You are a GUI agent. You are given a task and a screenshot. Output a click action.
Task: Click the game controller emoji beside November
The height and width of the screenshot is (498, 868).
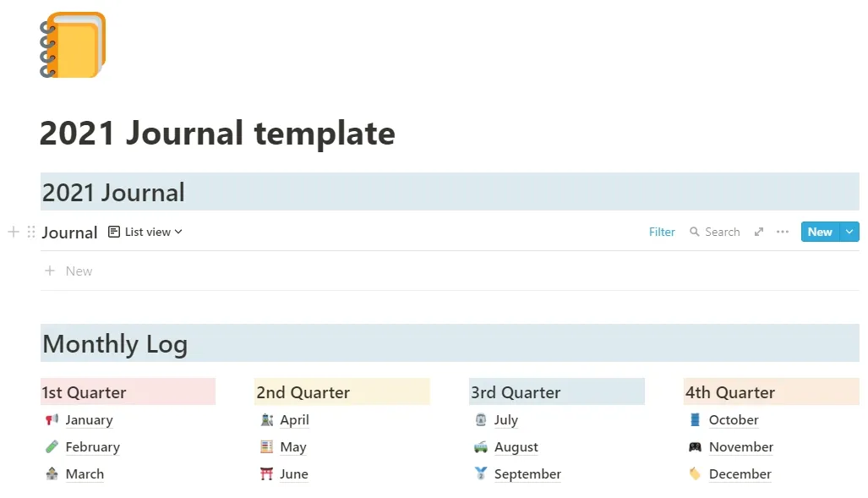696,446
